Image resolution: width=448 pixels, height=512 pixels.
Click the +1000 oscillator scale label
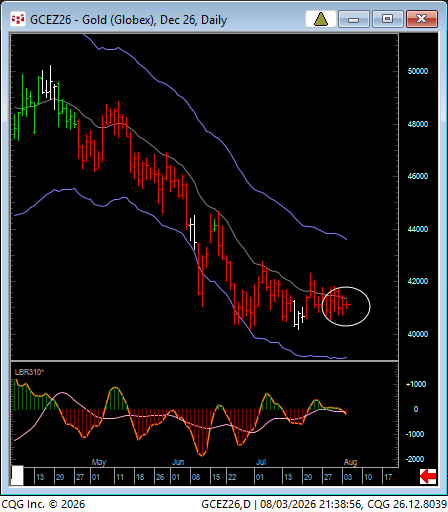(416, 384)
